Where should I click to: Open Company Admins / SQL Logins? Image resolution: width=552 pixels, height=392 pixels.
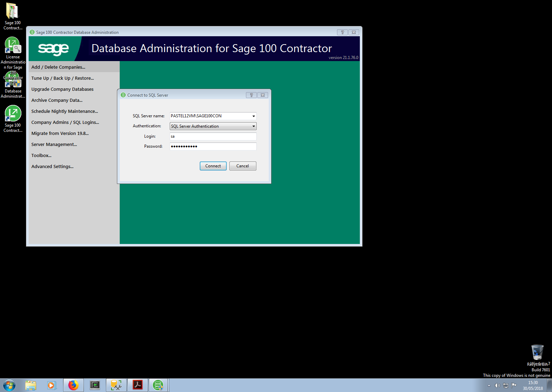click(74, 122)
